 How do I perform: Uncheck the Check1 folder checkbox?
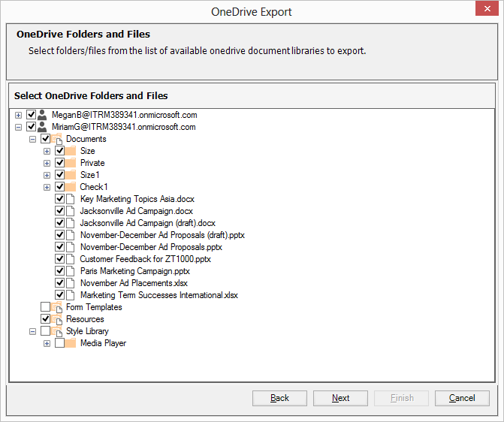pos(60,186)
